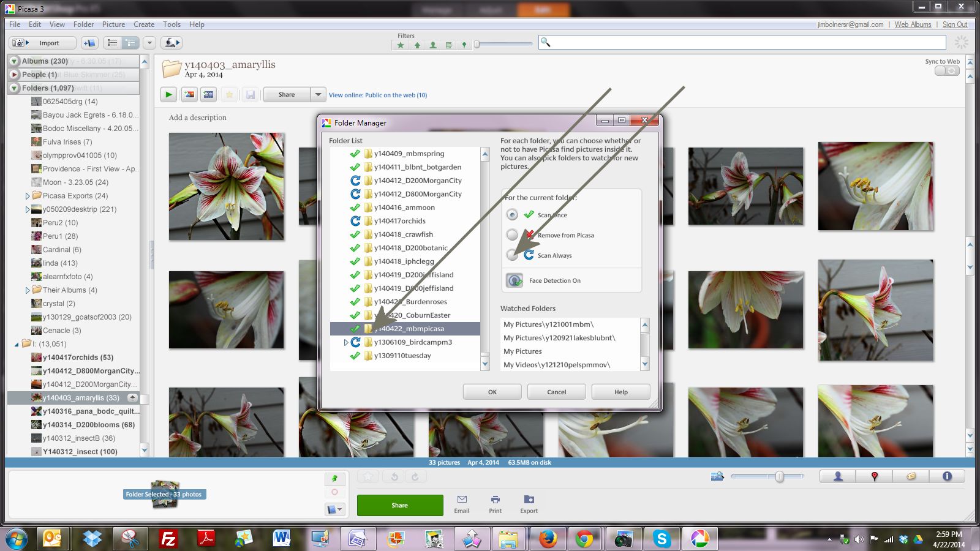Click the create new album icon
Image resolution: width=980 pixels, height=551 pixels.
point(89,43)
